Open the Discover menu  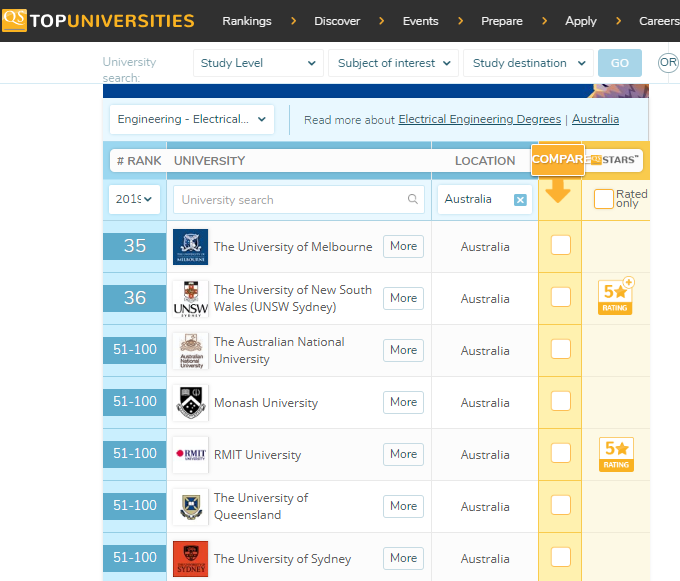[337, 21]
